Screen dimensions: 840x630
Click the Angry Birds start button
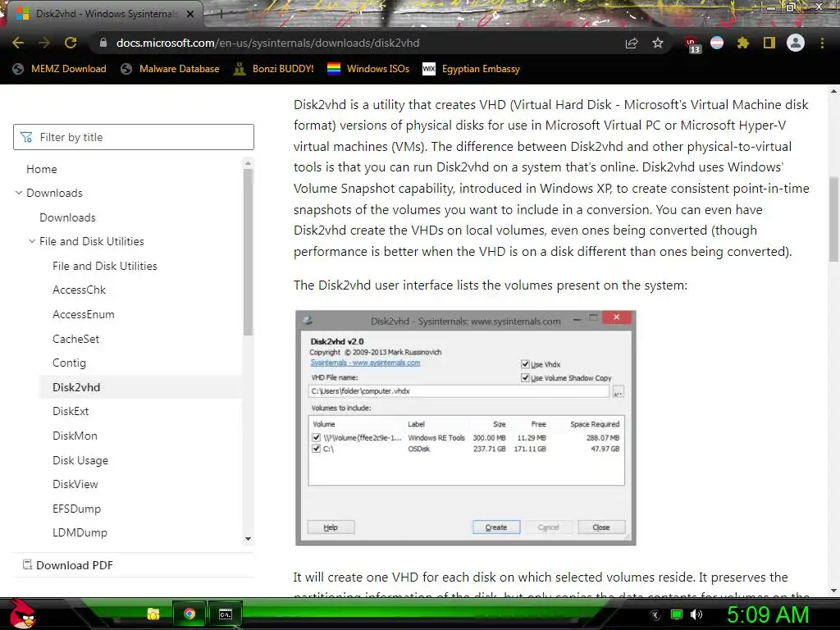(21, 614)
